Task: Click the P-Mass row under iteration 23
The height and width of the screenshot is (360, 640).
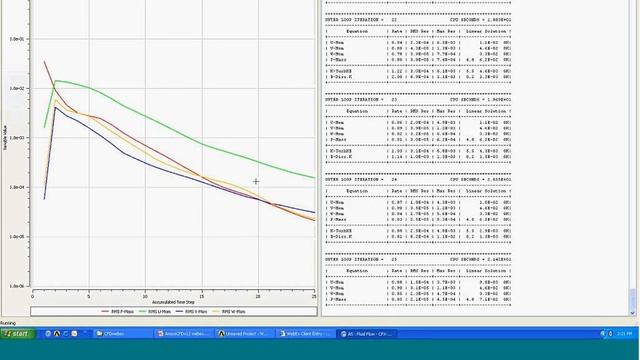Action: pyautogui.click(x=418, y=140)
